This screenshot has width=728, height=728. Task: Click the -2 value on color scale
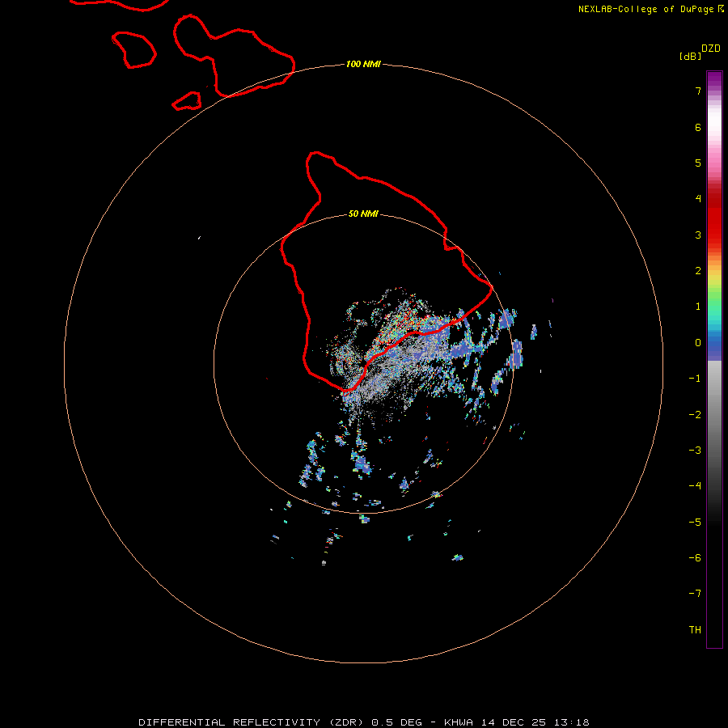[x=695, y=415]
